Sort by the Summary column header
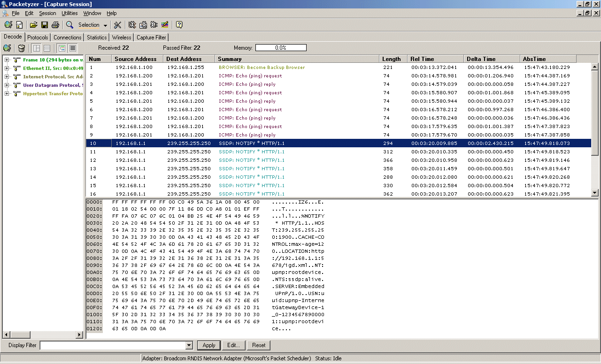601x364 pixels. [x=297, y=59]
